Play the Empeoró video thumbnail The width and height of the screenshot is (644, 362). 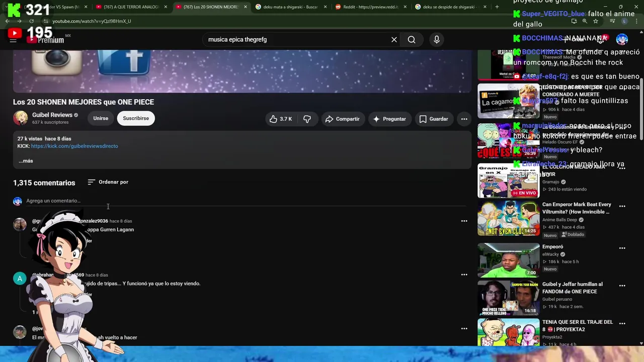pos(508,260)
